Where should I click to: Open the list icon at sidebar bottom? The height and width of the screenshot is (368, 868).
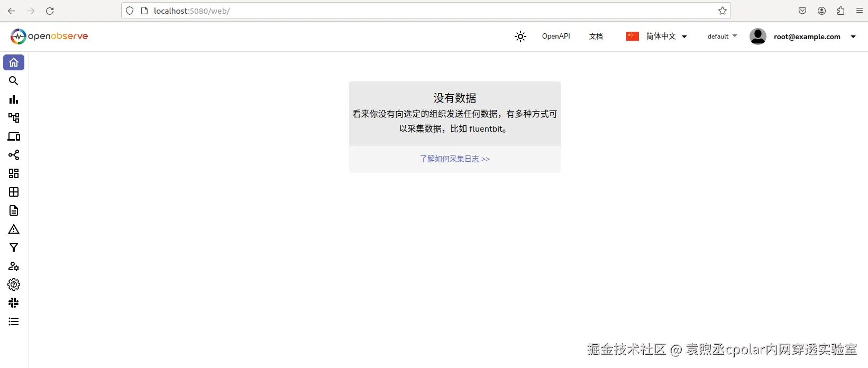[x=14, y=321]
